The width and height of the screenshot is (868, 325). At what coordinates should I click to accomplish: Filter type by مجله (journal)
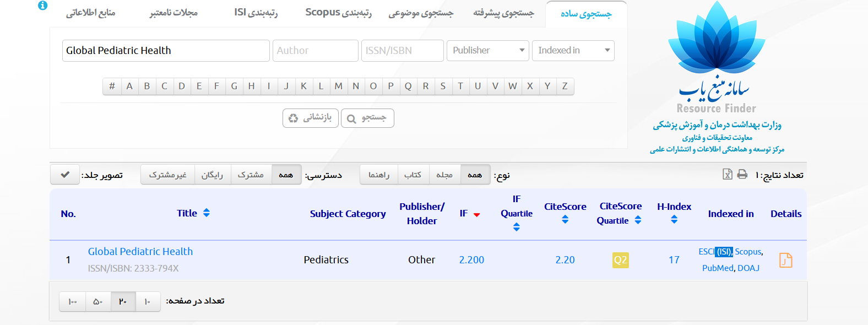pos(444,175)
